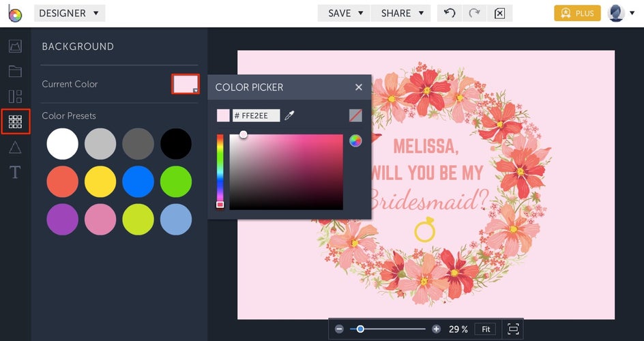Open the color wheel palette icon

(355, 140)
